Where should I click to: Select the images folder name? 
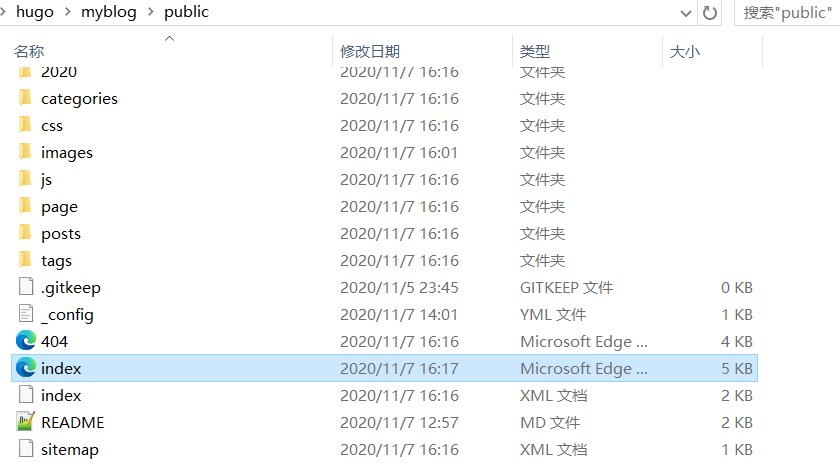click(67, 153)
